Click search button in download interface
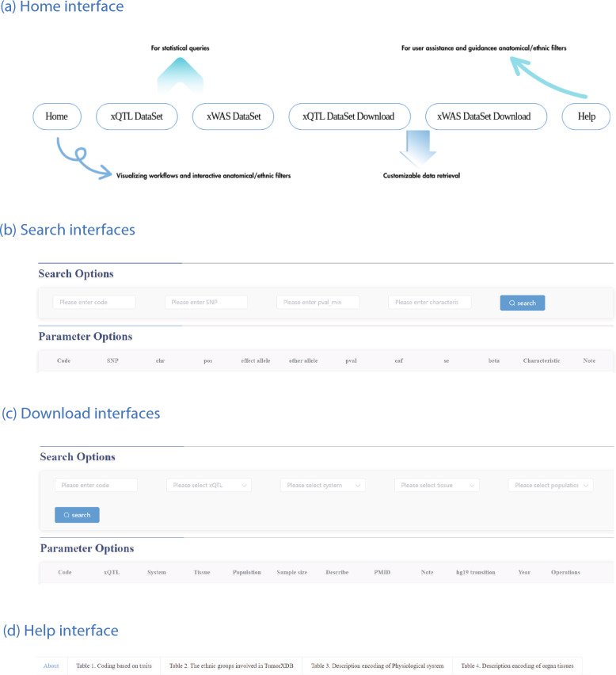The image size is (616, 675). (x=77, y=515)
